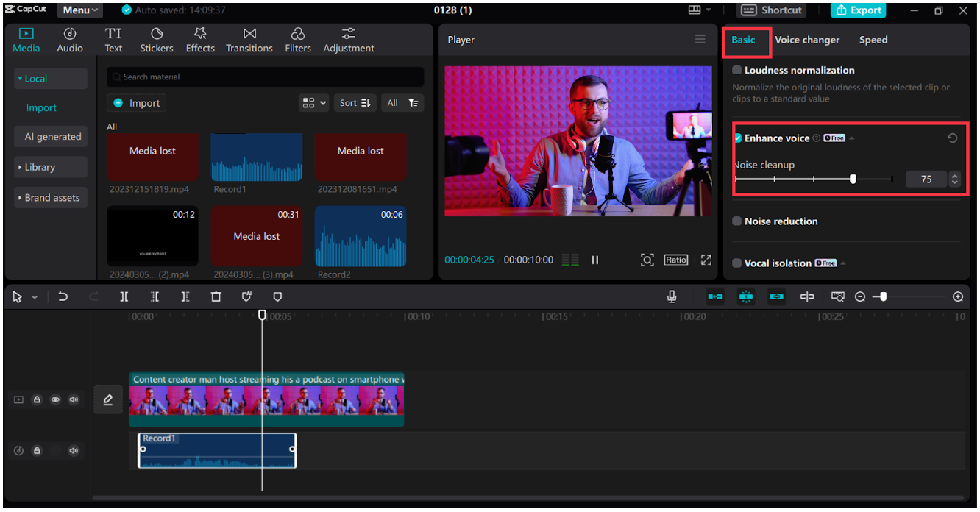Open the grid view mode dropdown
This screenshot has width=980, height=512.
(314, 103)
